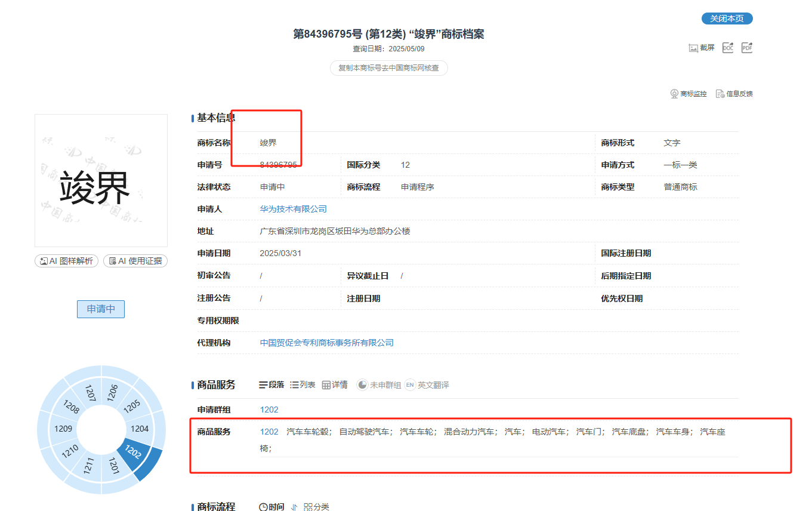Select segment 1205 in donut chart

[x=131, y=406]
